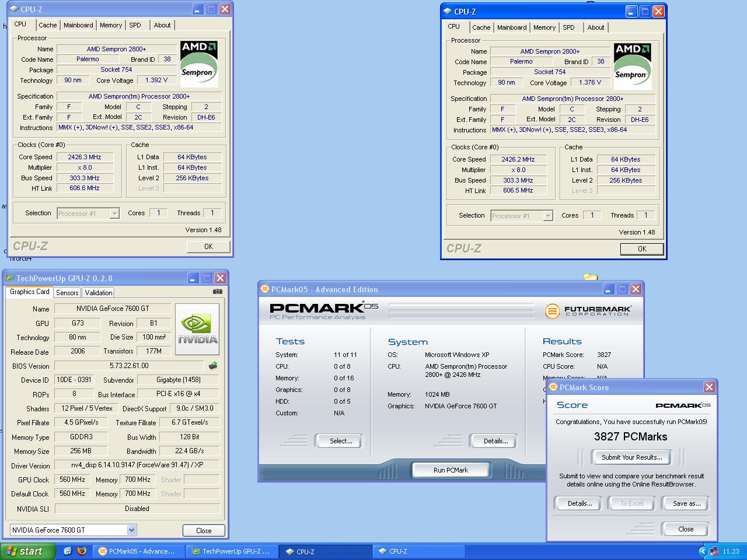Switch to second CPU-Z taskbar button
This screenshot has height=560, width=747.
(418, 551)
